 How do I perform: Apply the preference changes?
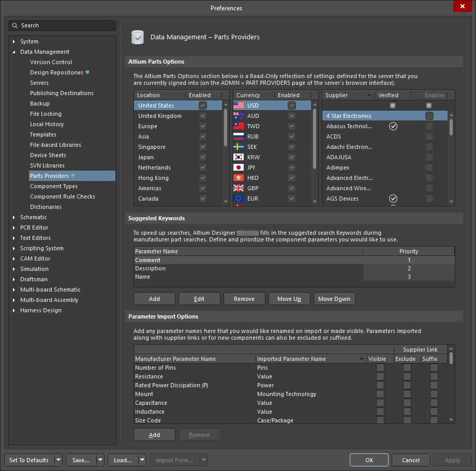(x=452, y=460)
